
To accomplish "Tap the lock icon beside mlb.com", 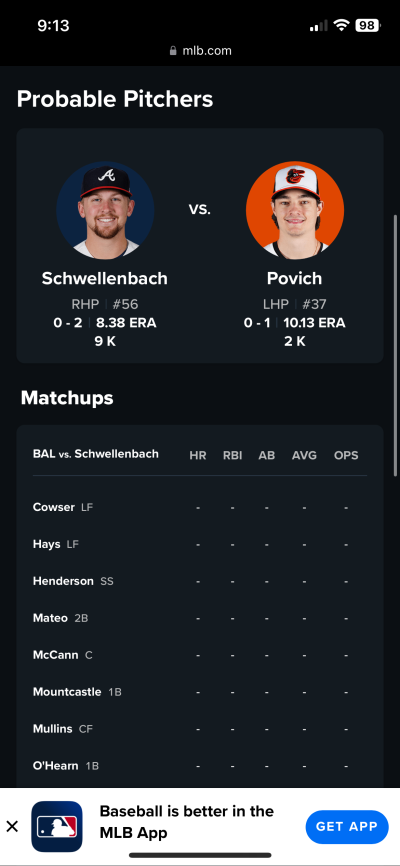I will [173, 51].
